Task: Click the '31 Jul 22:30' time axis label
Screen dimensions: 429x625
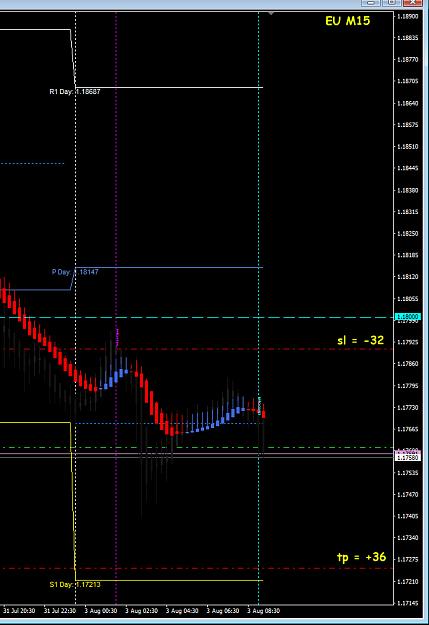Action: (x=60, y=611)
